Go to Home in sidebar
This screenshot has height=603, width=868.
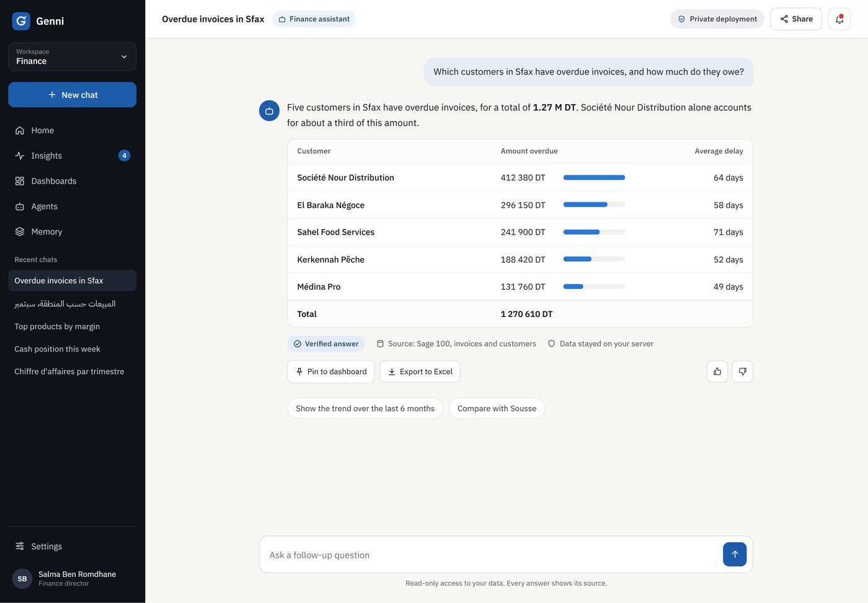pyautogui.click(x=72, y=130)
